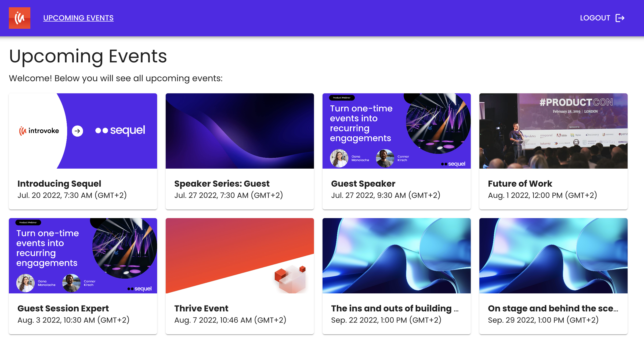The height and width of the screenshot is (341, 644).
Task: Click the Sep. 29 2022 event thumbnail
Action: tap(553, 255)
